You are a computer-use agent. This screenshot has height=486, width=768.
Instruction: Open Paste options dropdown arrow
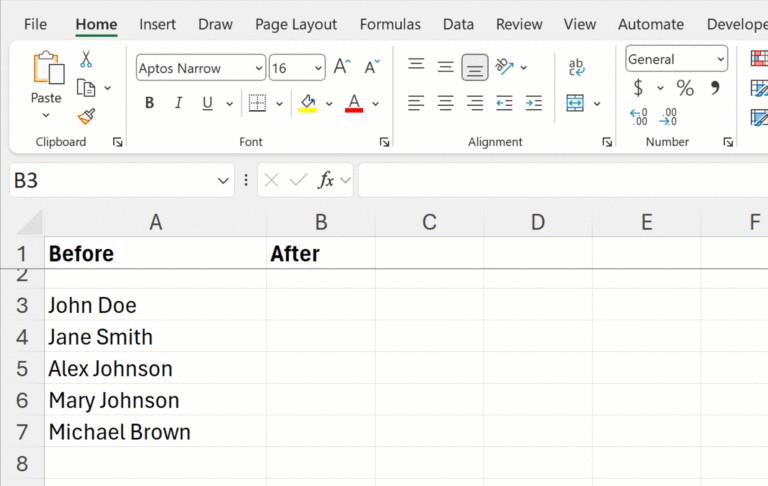(x=46, y=116)
